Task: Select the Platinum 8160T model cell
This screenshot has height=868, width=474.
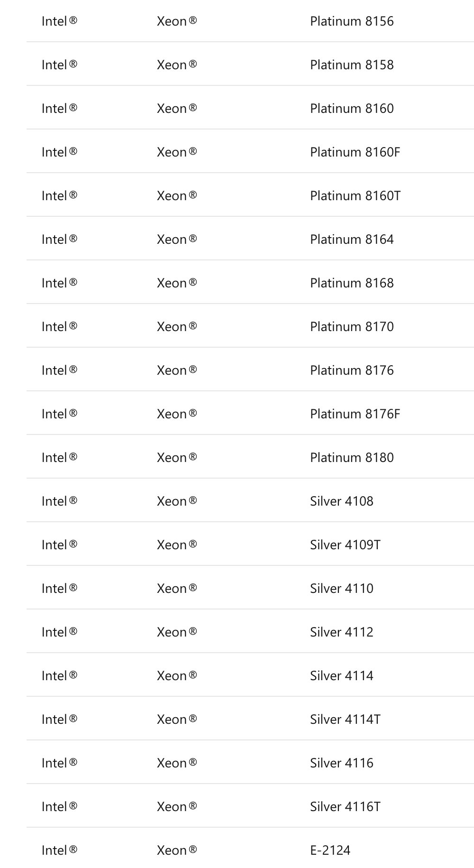Action: pos(355,196)
